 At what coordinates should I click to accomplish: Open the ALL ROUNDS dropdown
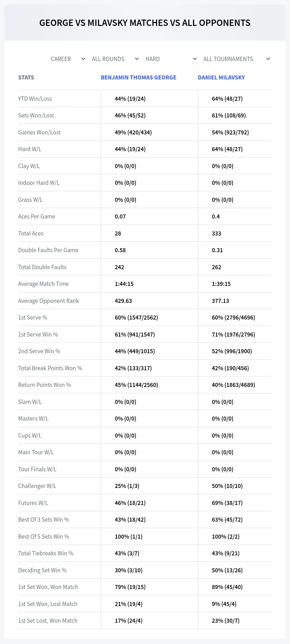point(115,59)
